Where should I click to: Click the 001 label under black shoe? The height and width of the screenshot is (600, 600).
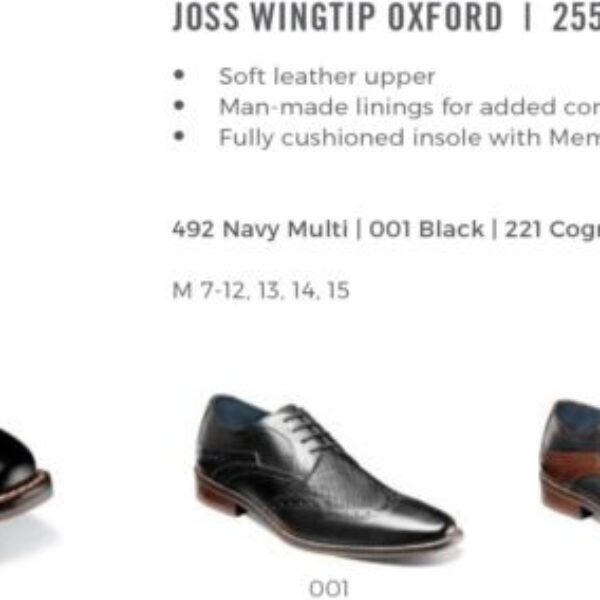329,588
